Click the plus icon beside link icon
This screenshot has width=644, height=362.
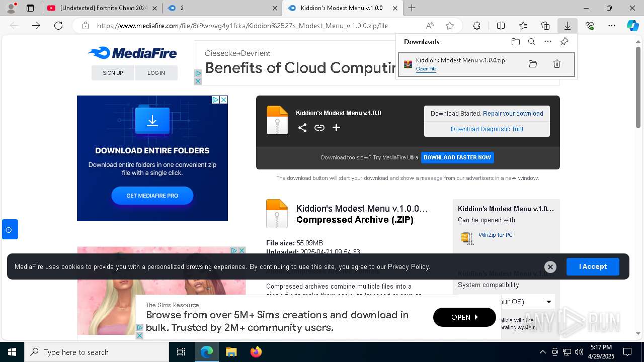[x=337, y=128]
